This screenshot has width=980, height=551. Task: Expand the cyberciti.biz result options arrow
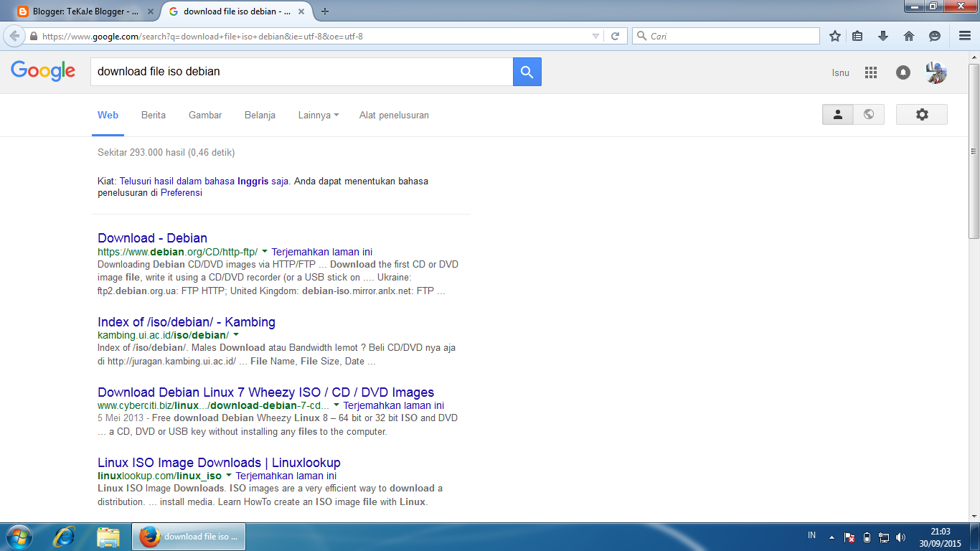[336, 405]
